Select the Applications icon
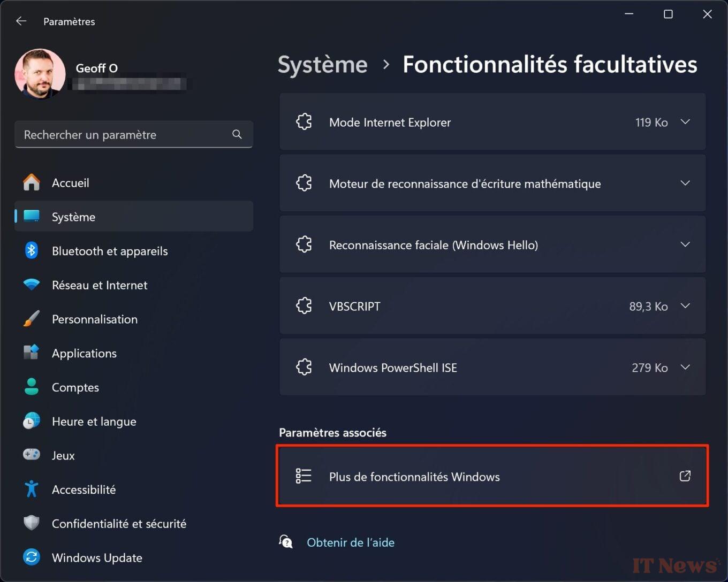 (32, 353)
